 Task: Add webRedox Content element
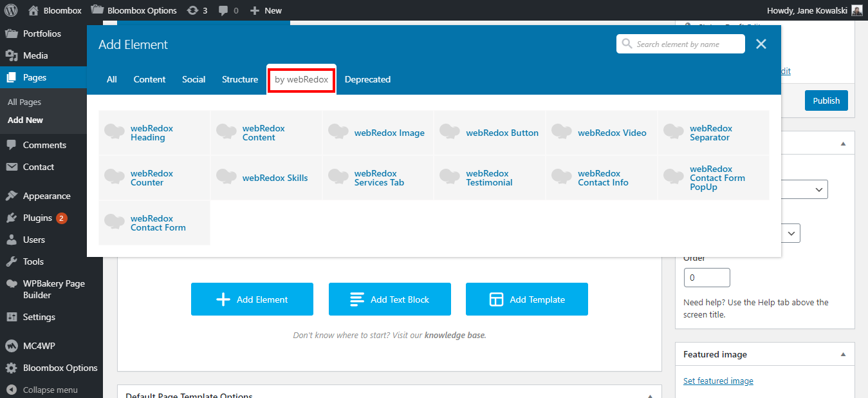tap(266, 133)
